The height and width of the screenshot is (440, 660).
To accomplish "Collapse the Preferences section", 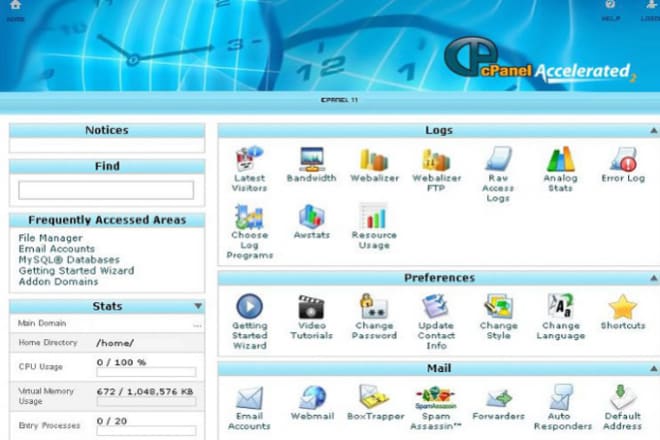I will pos(654,278).
